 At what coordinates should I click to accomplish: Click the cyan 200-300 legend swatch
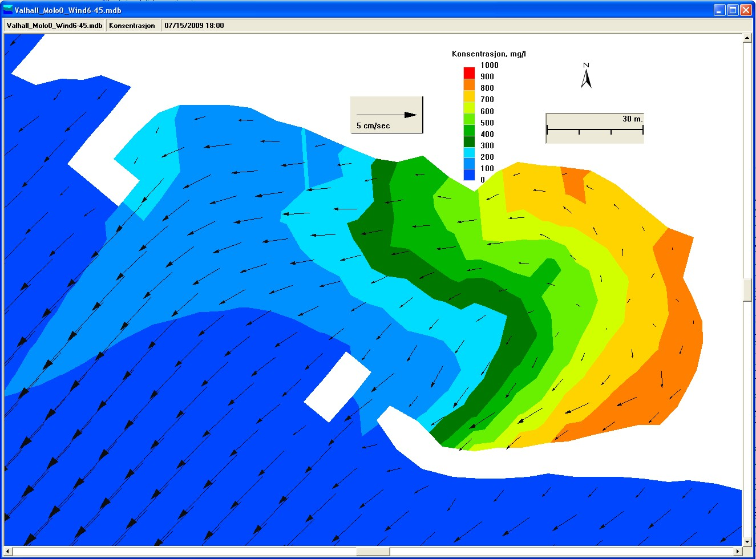(x=469, y=152)
